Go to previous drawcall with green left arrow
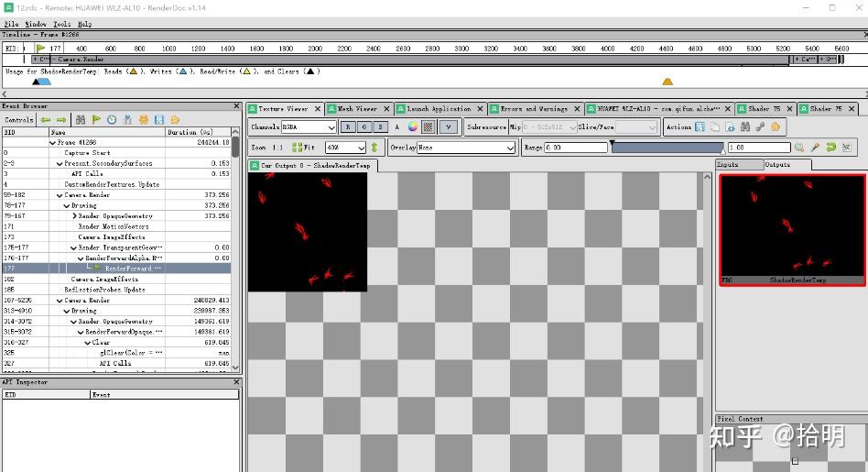The width and height of the screenshot is (868, 472). coord(45,120)
